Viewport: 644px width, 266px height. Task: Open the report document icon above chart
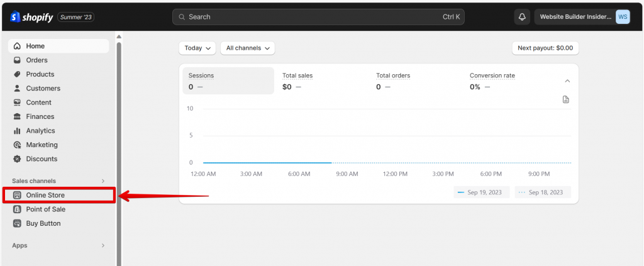pos(565,99)
